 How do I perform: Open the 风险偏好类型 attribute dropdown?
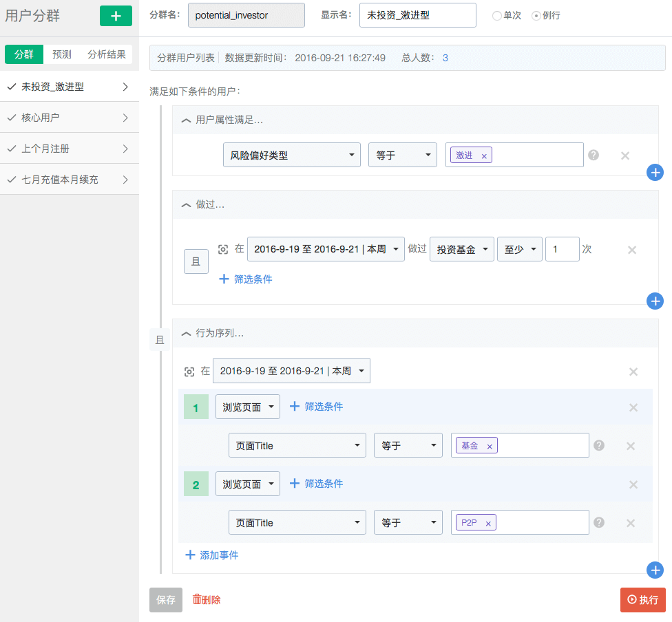(x=291, y=155)
